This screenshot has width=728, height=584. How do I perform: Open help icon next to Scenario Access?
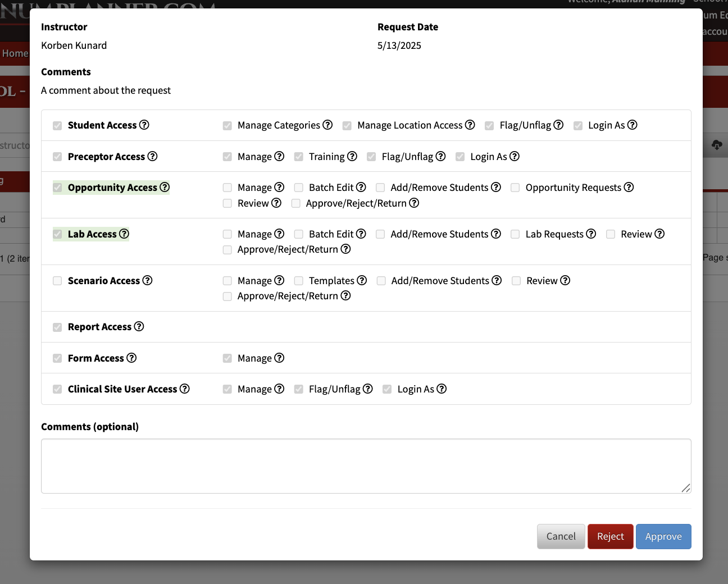[x=147, y=280]
